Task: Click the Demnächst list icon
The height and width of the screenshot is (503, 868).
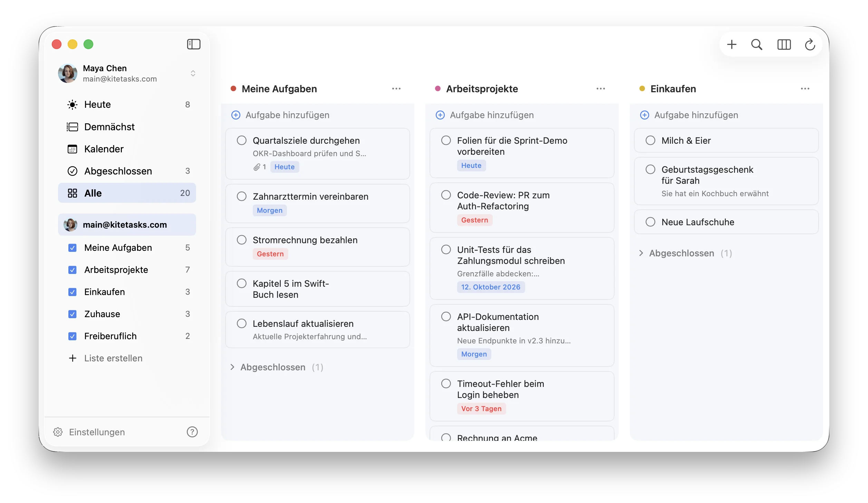Action: point(72,127)
